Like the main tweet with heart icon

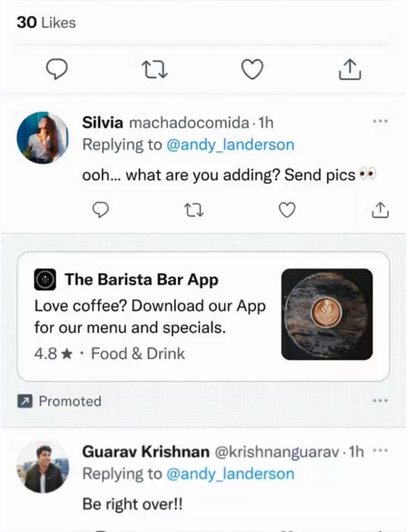click(x=252, y=69)
